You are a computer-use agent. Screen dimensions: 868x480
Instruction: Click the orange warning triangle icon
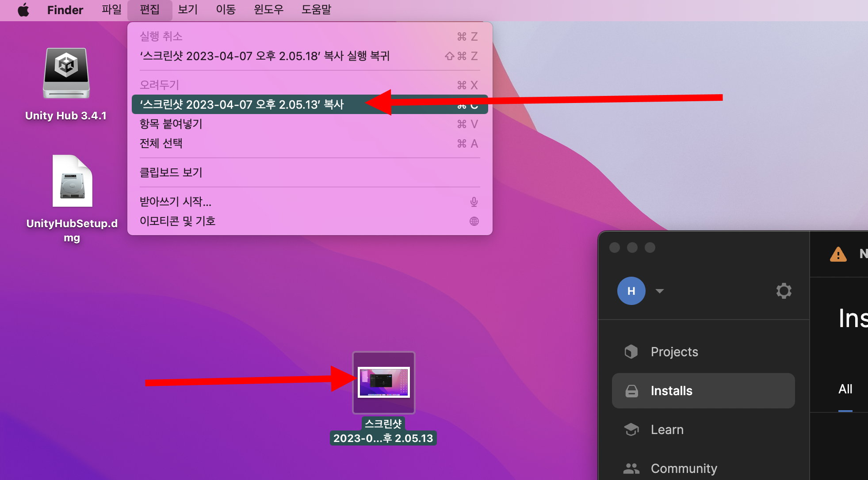point(838,255)
